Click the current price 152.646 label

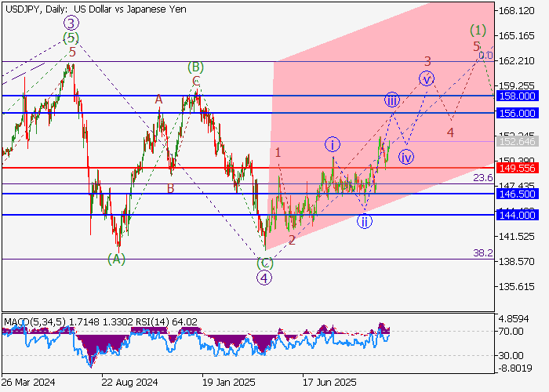tap(515, 142)
